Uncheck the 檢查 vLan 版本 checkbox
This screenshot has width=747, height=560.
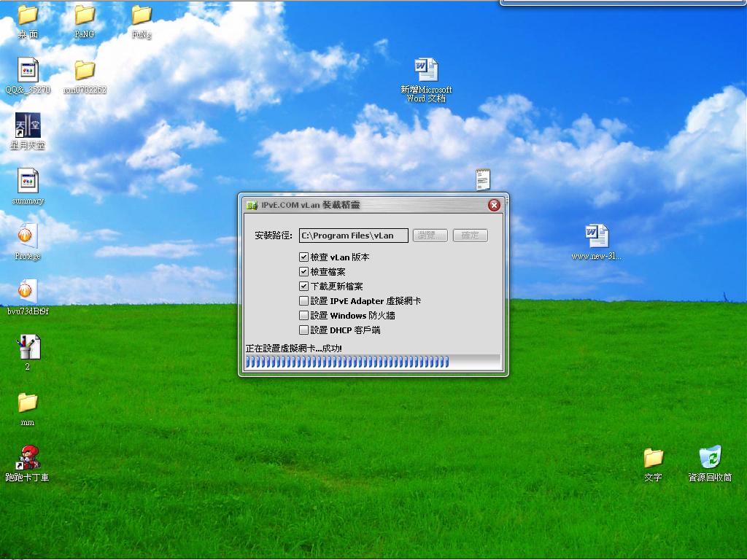[304, 257]
